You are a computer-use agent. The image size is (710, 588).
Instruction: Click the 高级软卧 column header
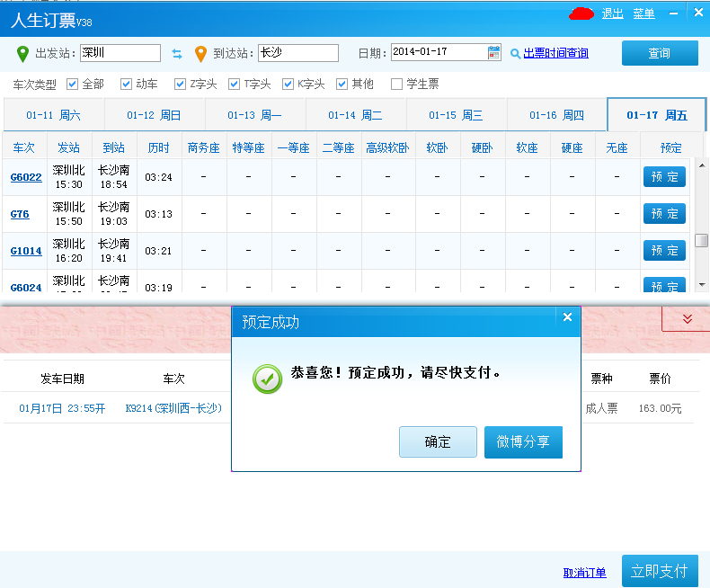tap(388, 147)
